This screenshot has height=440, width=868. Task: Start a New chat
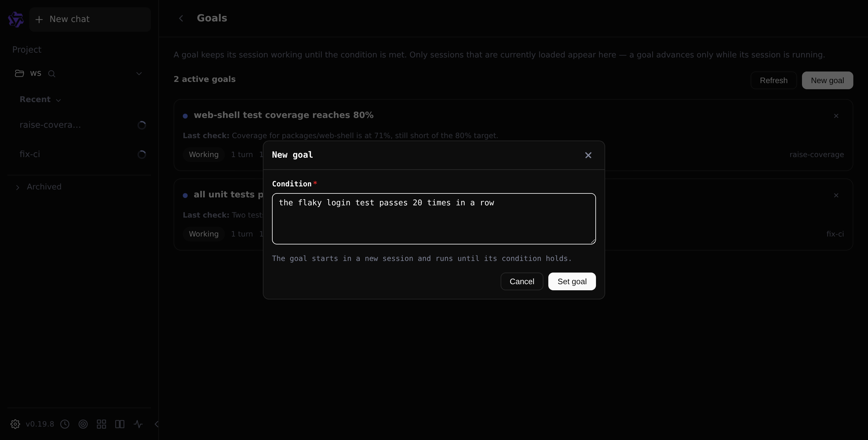pos(90,19)
